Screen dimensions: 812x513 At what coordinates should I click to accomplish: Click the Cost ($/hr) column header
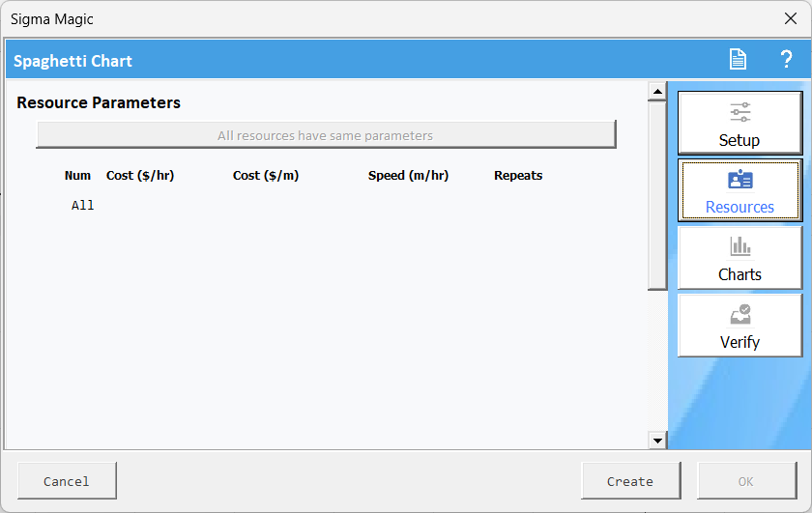tap(140, 176)
